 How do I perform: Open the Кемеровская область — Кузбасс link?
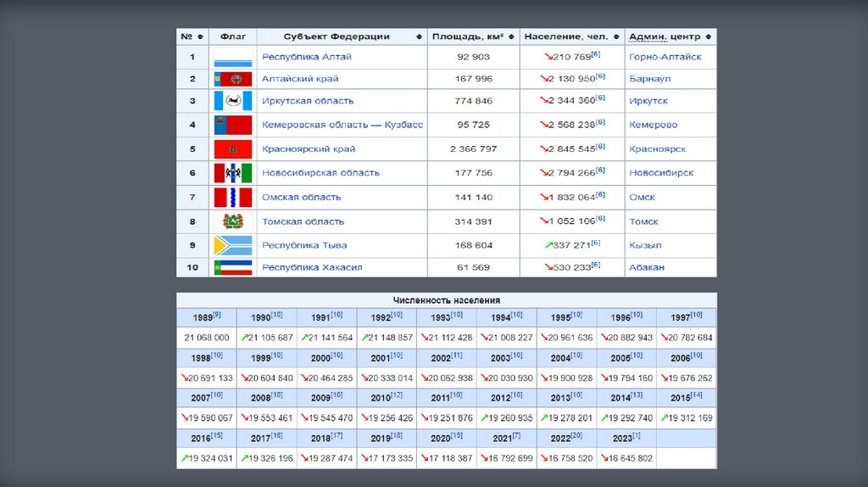(342, 125)
